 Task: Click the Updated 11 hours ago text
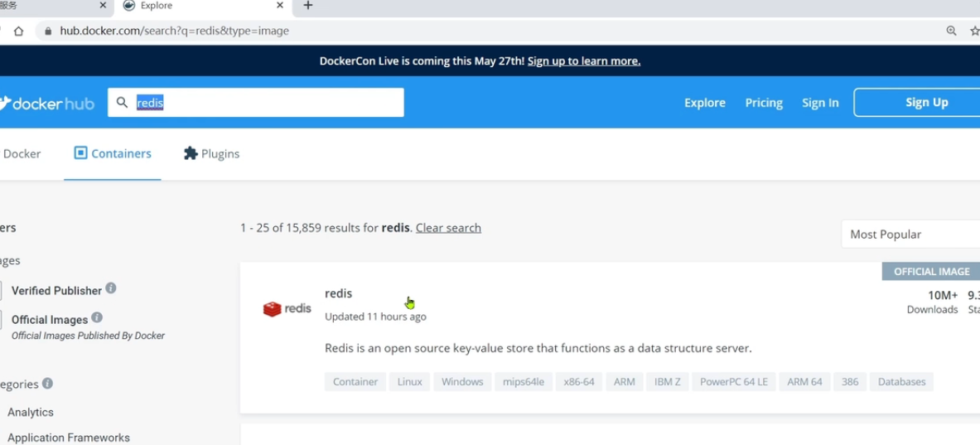tap(375, 317)
